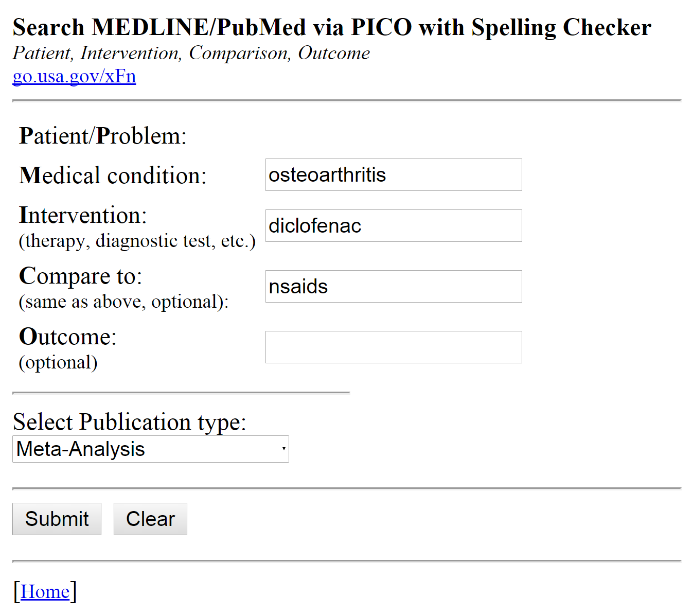Click the Compare to field containing nsaids

(393, 287)
